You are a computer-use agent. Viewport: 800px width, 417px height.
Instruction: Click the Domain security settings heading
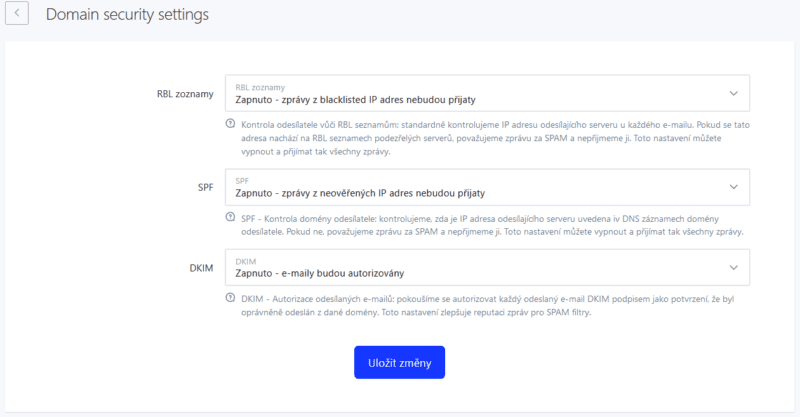(128, 16)
